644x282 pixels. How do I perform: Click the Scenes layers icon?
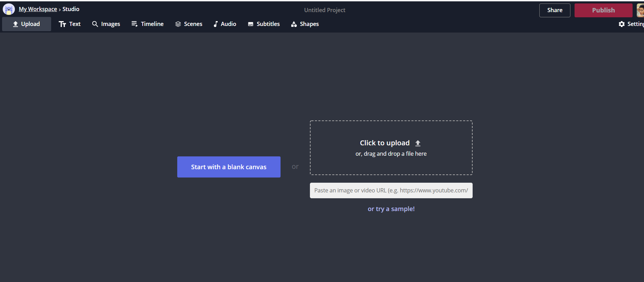[x=178, y=24]
